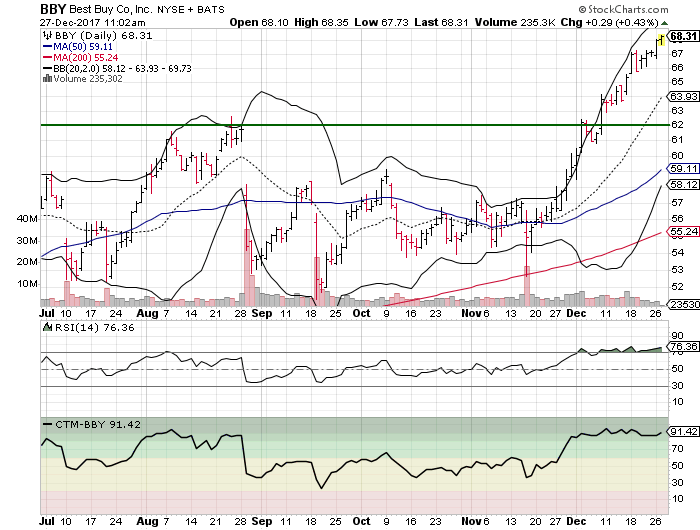This screenshot has width=700, height=530.
Task: Click the candlestick icon beside BBY (Daily)
Action: coord(47,35)
